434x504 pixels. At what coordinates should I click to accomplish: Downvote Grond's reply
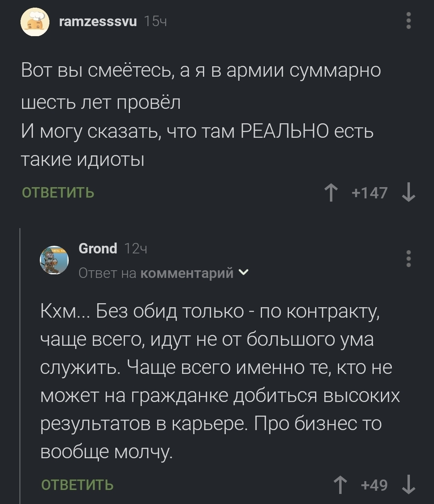point(408,485)
